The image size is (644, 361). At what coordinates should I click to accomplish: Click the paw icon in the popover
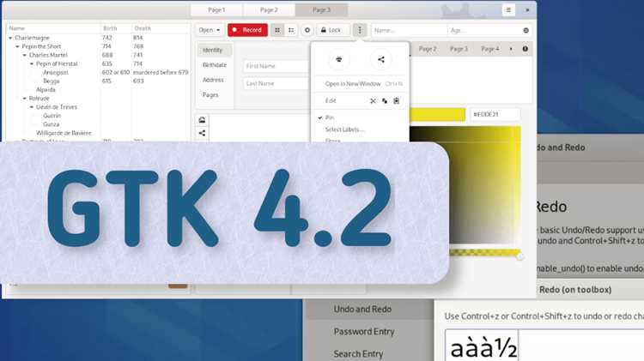coord(339,59)
